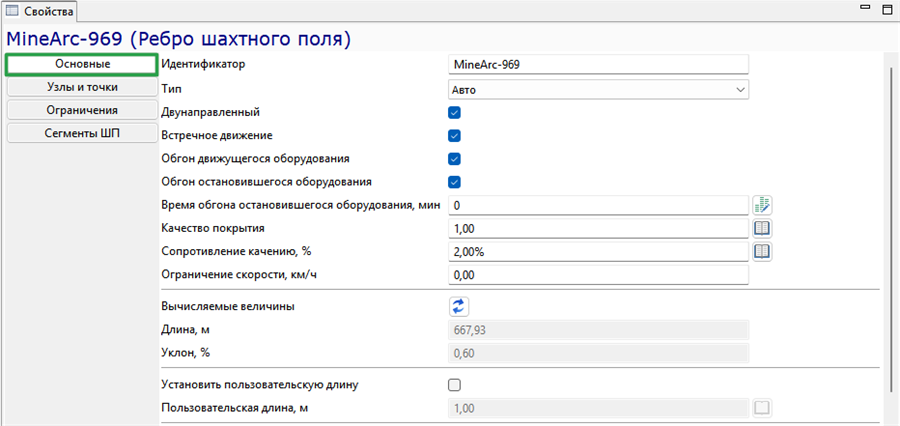
Task: Click the chart-edit icon beside overtaking time field
Action: (x=763, y=204)
